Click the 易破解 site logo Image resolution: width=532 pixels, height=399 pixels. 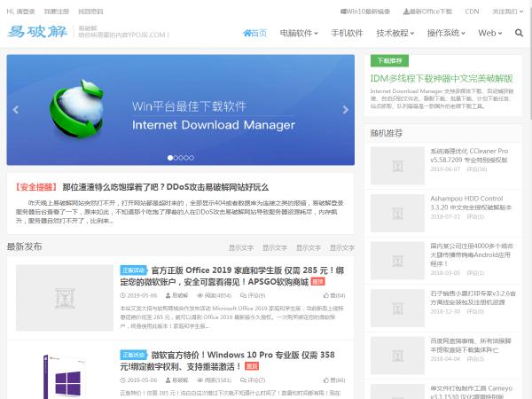click(x=37, y=32)
